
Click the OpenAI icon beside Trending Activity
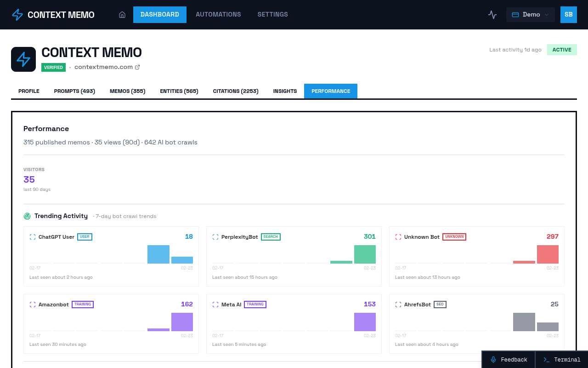click(x=26, y=216)
